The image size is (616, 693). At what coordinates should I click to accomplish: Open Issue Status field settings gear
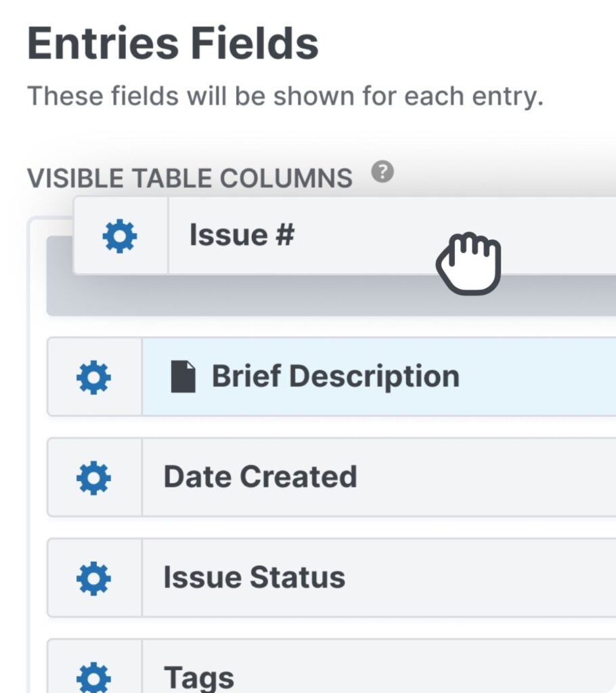(93, 578)
